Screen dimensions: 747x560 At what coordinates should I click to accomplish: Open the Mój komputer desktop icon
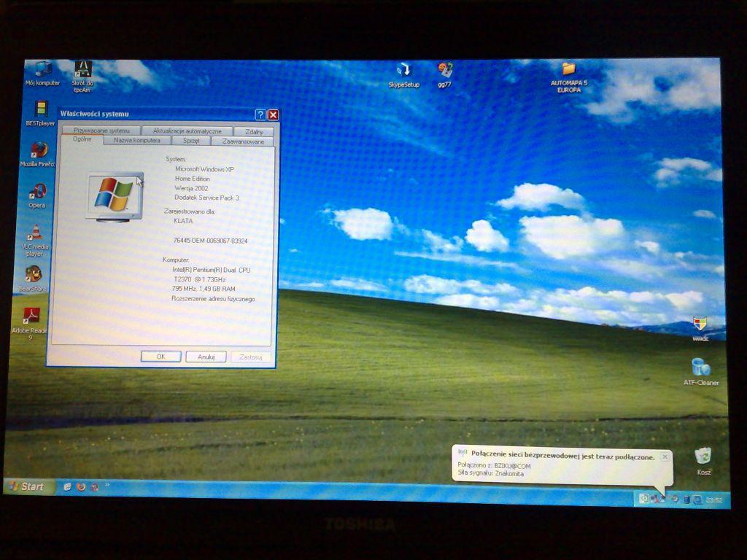43,73
